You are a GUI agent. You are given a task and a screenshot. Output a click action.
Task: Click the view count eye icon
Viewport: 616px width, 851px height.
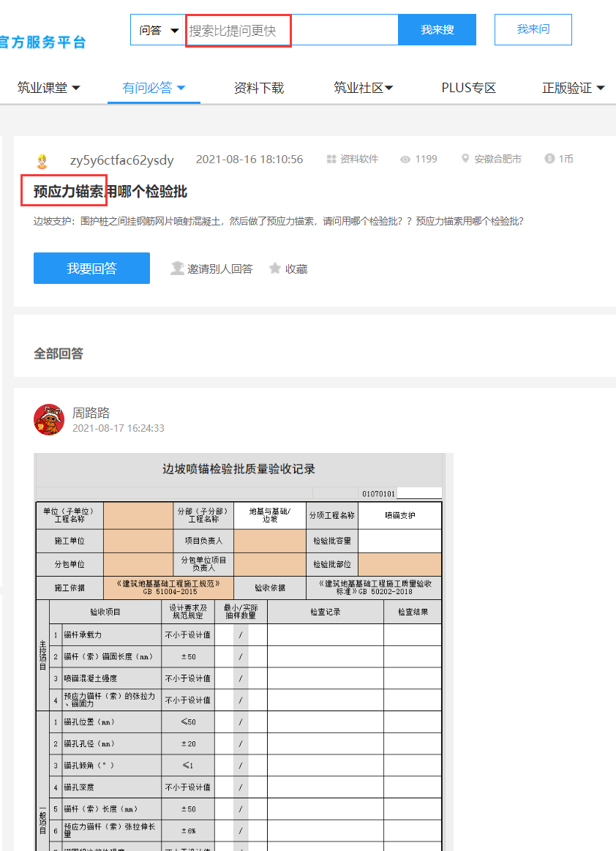405,160
